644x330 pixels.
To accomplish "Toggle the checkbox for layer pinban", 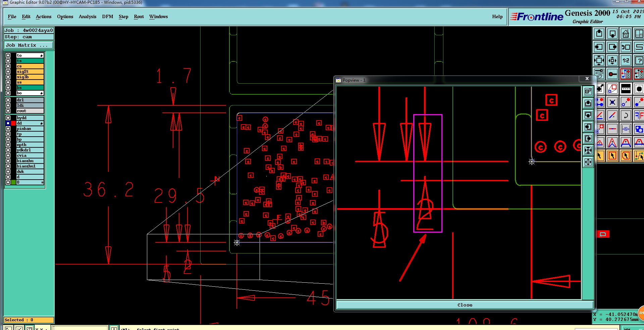I will click(8, 129).
